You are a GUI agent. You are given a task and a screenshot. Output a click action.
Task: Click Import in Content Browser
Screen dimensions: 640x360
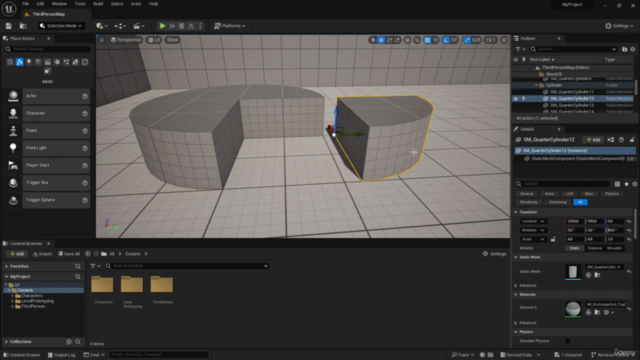tap(42, 254)
